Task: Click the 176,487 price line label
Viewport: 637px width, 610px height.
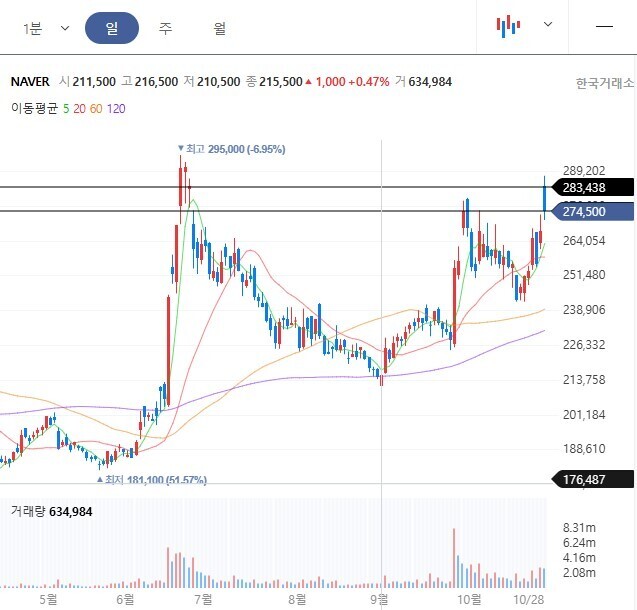Action: pos(593,479)
